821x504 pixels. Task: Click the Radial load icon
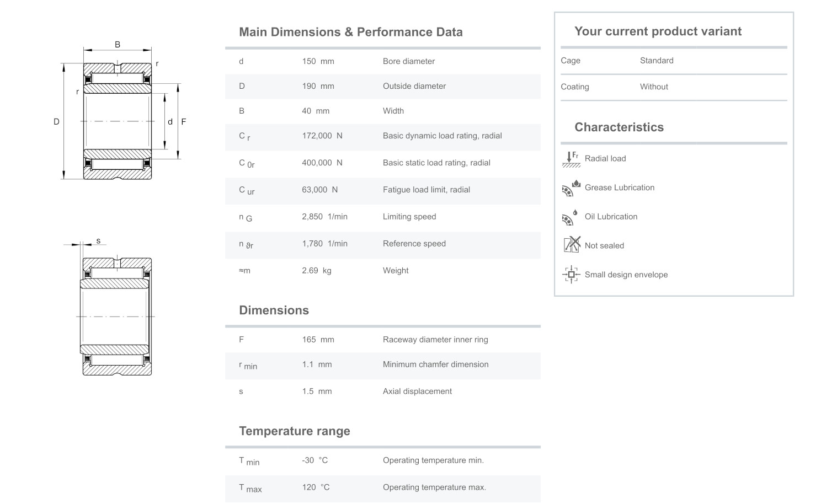point(571,159)
